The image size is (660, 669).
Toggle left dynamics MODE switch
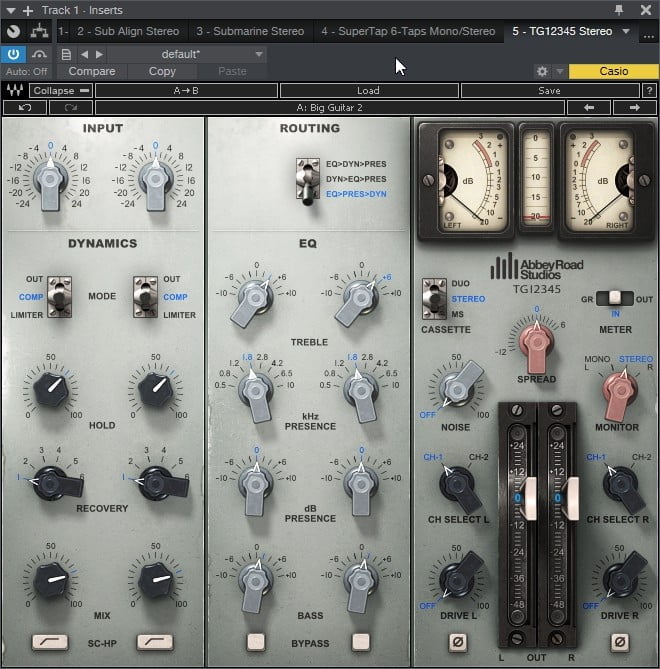click(x=59, y=297)
